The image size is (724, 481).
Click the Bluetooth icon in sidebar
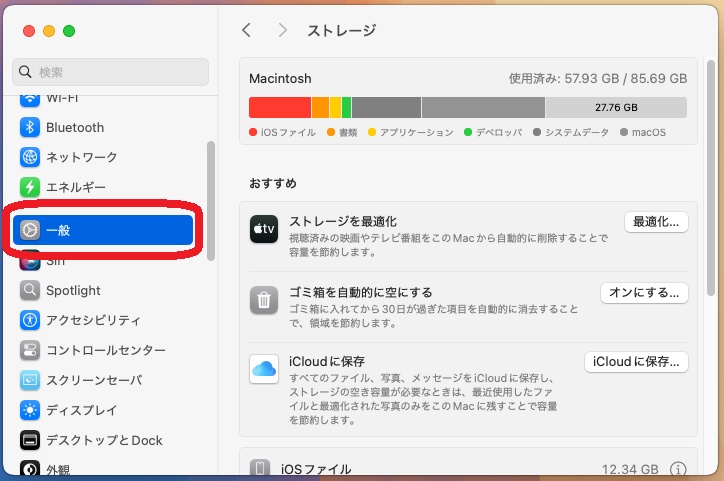pyautogui.click(x=30, y=127)
